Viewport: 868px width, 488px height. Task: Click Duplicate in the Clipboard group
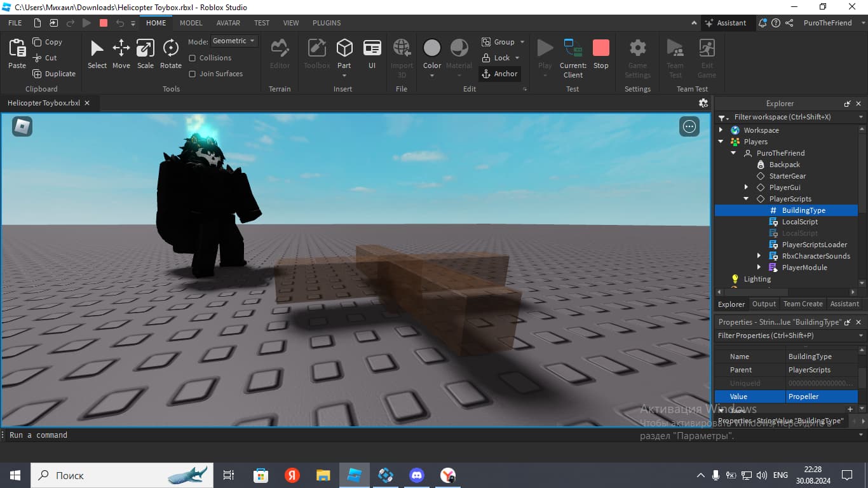pyautogui.click(x=54, y=74)
